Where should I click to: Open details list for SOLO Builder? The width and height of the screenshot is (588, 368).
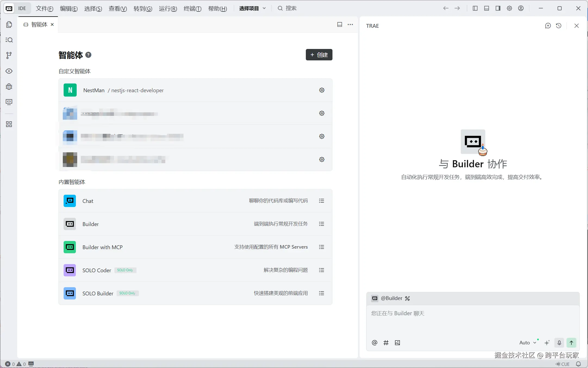pyautogui.click(x=322, y=293)
